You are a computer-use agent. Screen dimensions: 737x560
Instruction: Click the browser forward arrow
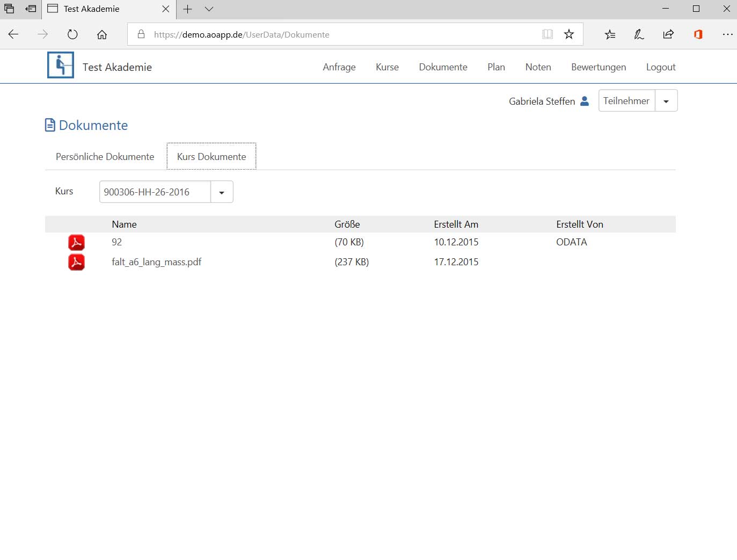point(43,34)
